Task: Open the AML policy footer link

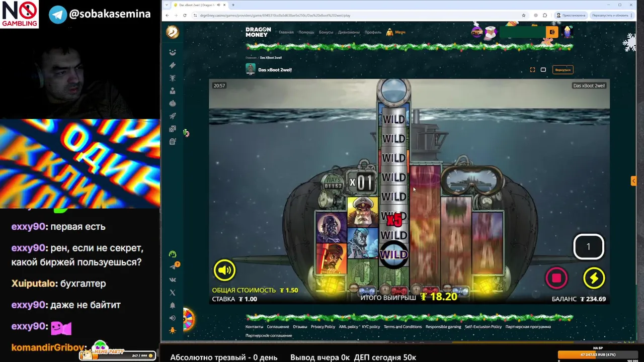Action: pyautogui.click(x=349, y=327)
